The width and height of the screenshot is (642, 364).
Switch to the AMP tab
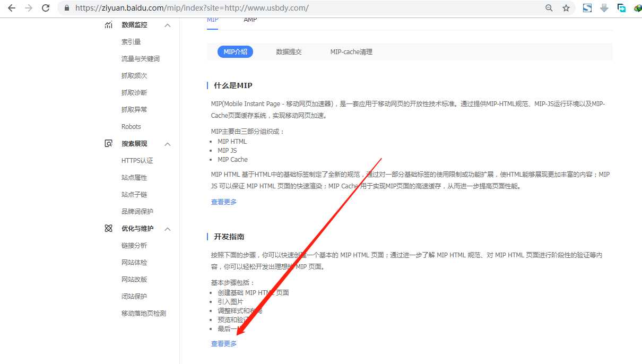pos(250,20)
